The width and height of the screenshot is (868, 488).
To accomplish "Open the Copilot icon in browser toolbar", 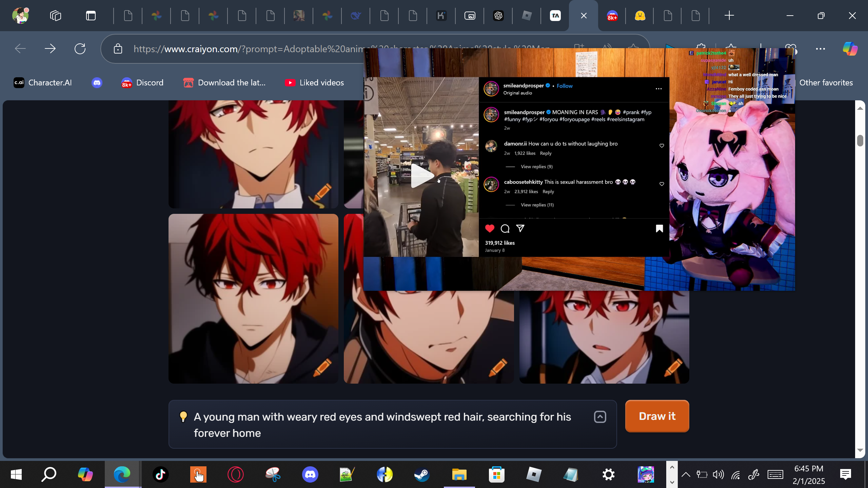I will (850, 49).
